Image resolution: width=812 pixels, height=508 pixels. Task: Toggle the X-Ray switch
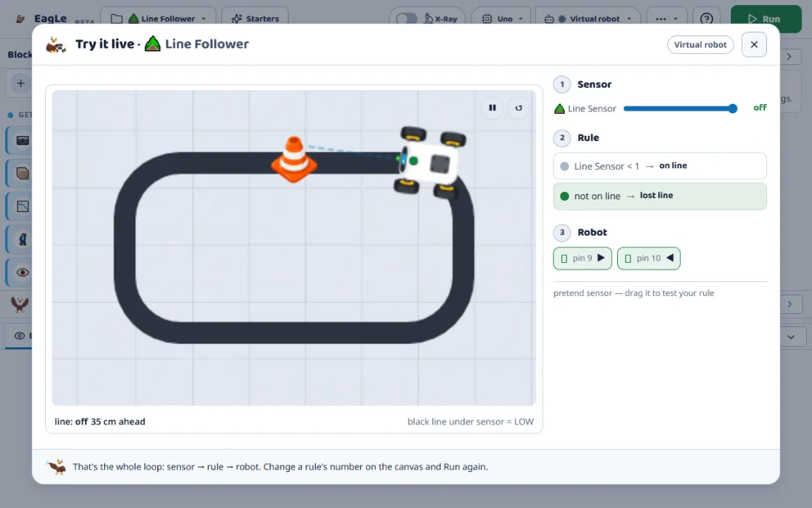[x=407, y=18]
